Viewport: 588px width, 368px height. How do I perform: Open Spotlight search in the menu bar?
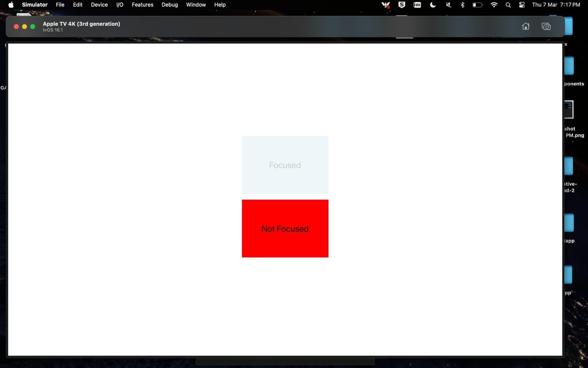(x=508, y=5)
